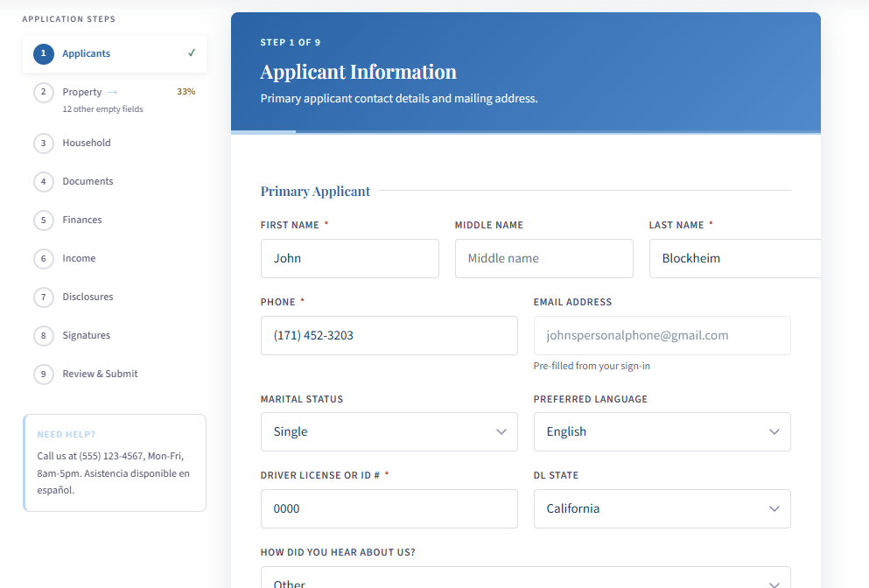The image size is (869, 588).
Task: Click the step progress bar under header
Action: [x=526, y=132]
